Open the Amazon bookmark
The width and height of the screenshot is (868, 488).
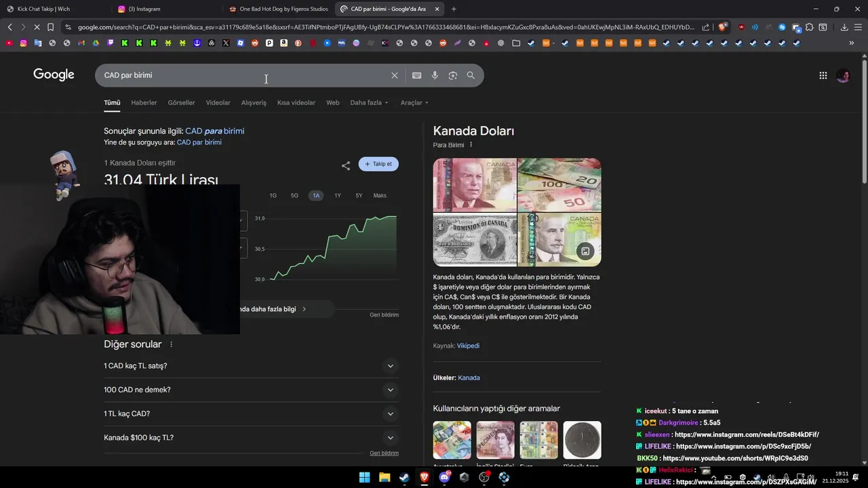pyautogui.click(x=283, y=43)
